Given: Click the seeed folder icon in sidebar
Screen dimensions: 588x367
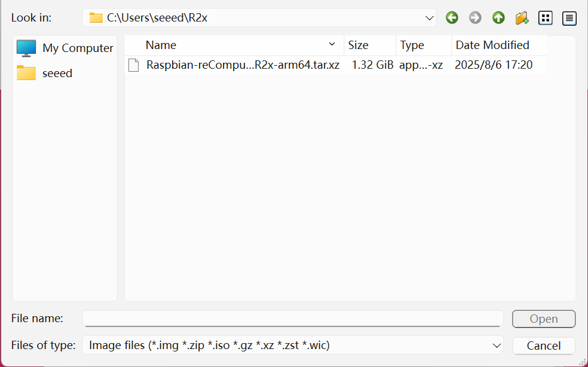Looking at the screenshot, I should (x=26, y=73).
